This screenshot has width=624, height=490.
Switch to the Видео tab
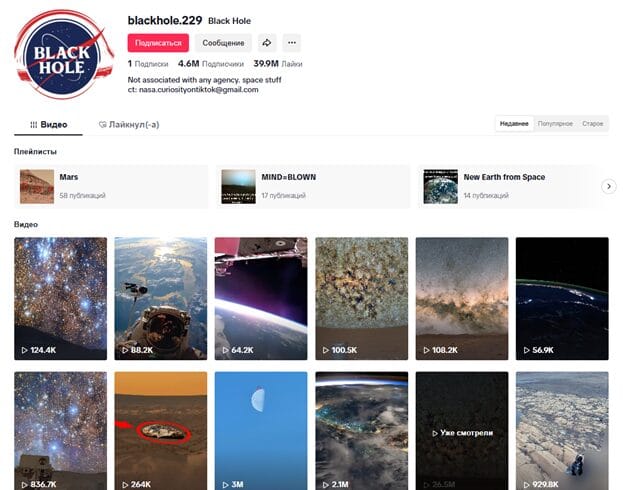(49, 125)
